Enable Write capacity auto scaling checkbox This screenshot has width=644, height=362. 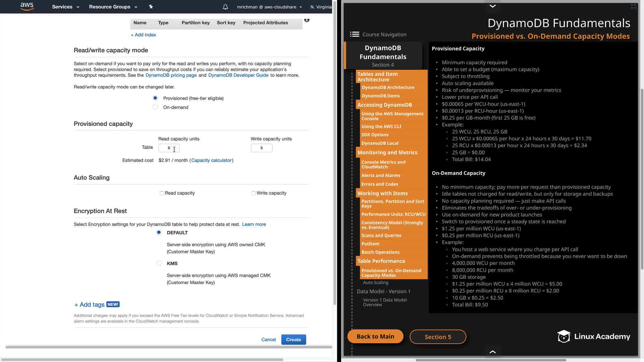tap(254, 193)
